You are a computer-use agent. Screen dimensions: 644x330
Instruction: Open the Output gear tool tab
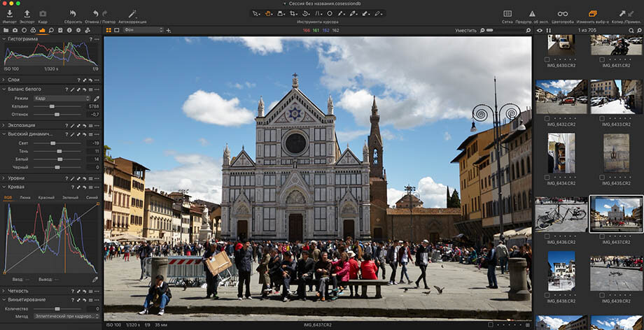tap(78, 30)
